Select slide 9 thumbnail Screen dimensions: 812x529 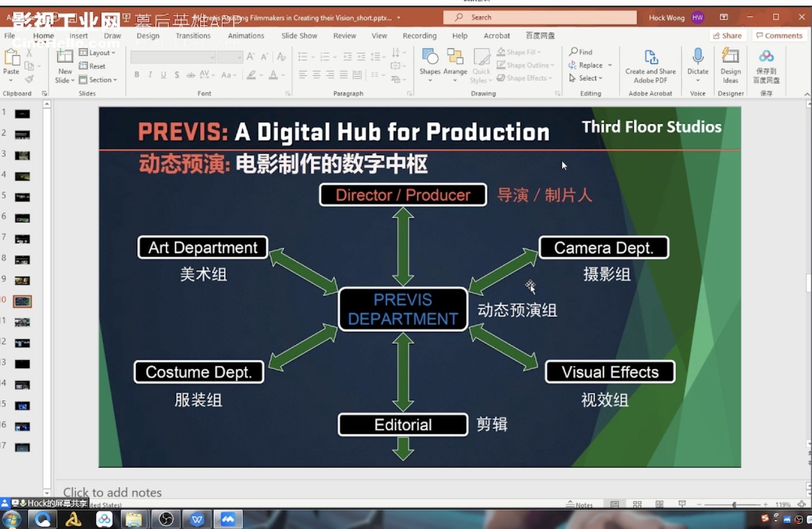[22, 280]
